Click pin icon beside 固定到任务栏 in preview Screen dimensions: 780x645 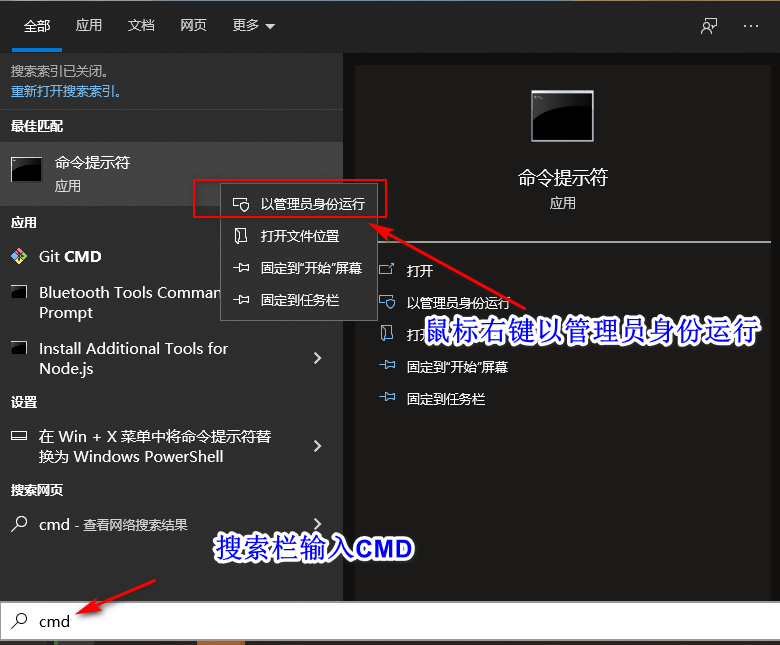[x=387, y=397]
